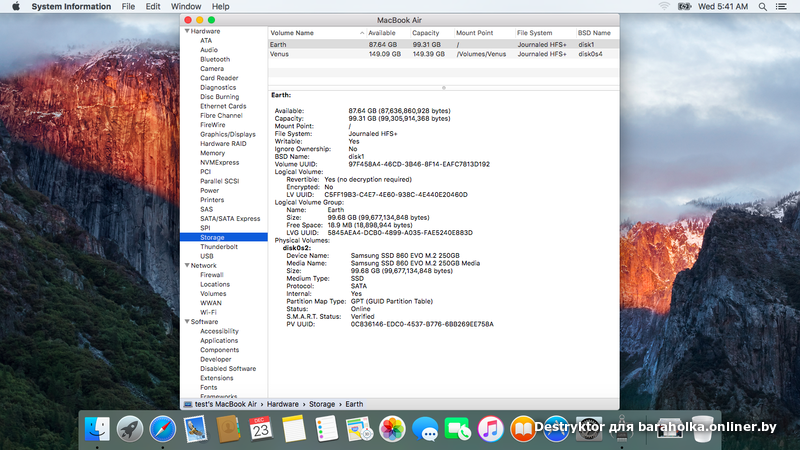
Task: Select Graphics/Displays in the sidebar
Action: 228,134
